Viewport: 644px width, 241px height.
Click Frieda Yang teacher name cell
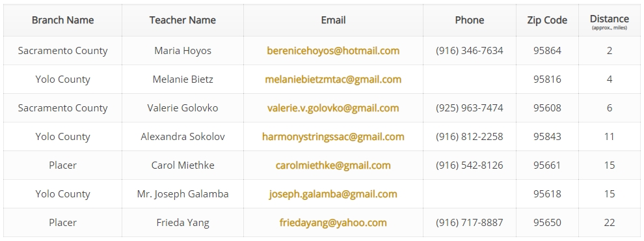pyautogui.click(x=183, y=223)
